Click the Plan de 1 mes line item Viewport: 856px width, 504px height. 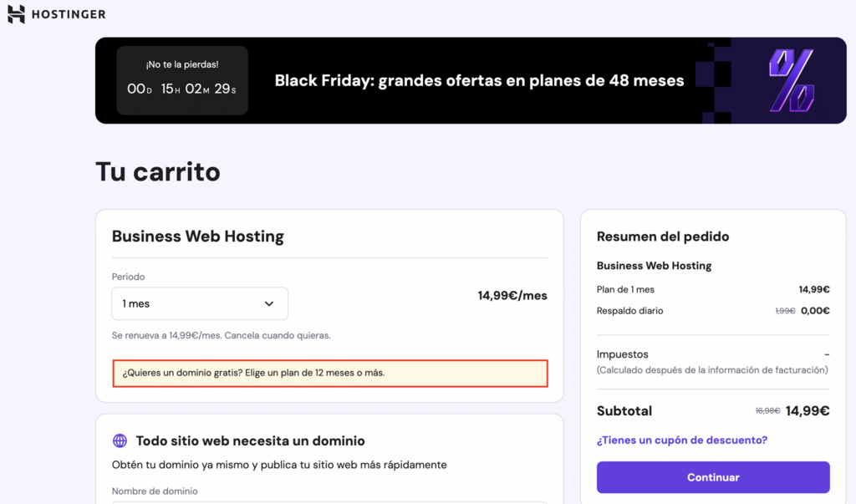[625, 289]
